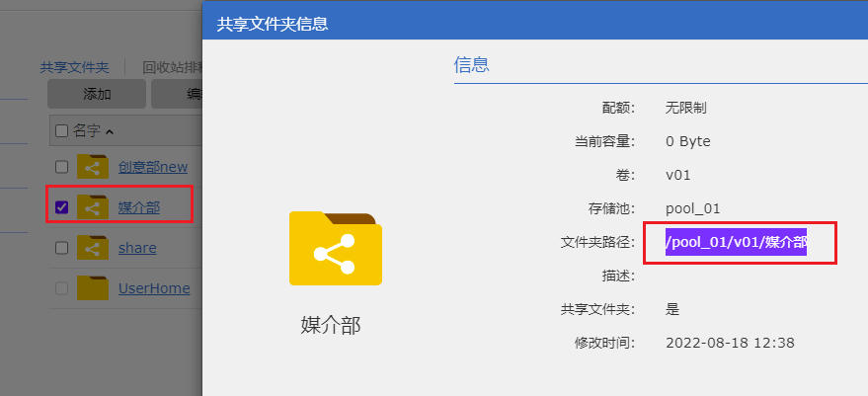Uncheck the 媒介部 folder checkbox
Image resolution: width=868 pixels, height=396 pixels.
61,207
